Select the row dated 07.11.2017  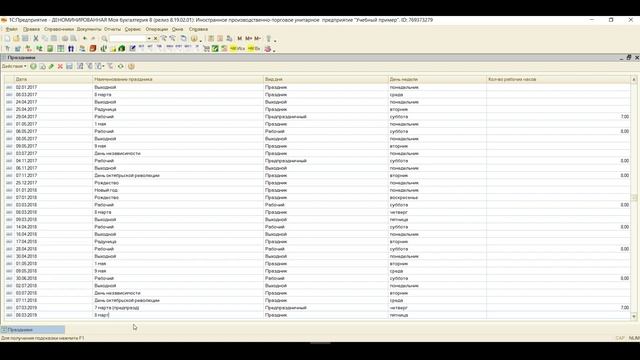coord(318,176)
